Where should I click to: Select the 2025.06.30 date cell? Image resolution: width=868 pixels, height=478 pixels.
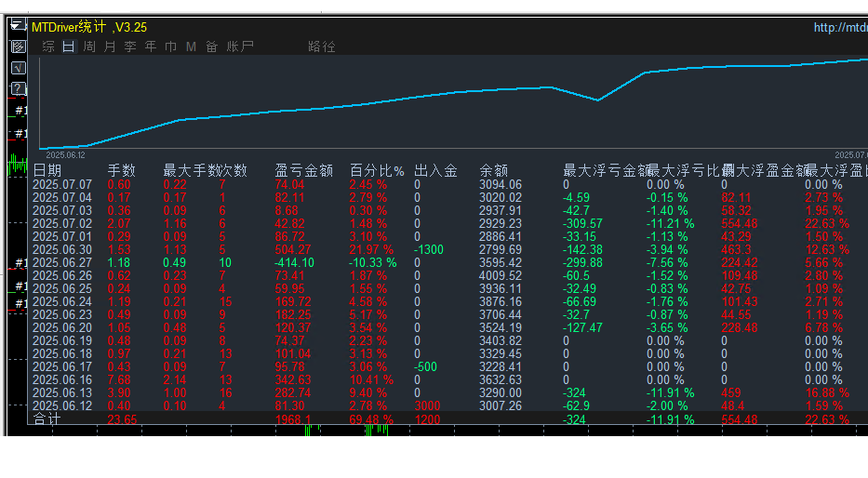click(62, 249)
